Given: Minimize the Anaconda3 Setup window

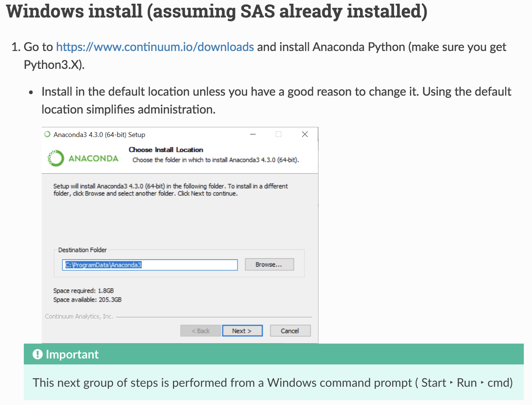Looking at the screenshot, I should (x=253, y=134).
